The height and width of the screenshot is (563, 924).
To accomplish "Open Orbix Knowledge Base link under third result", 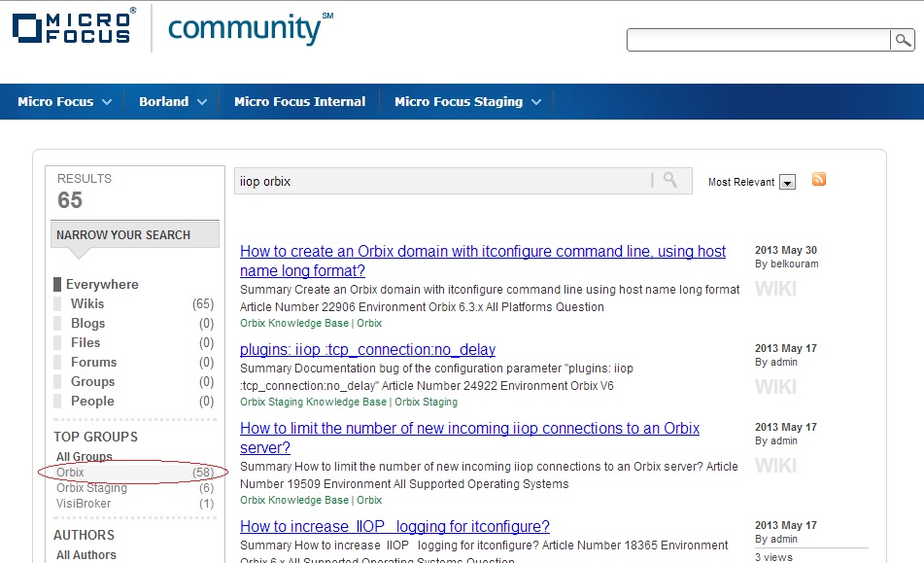I will coord(294,500).
